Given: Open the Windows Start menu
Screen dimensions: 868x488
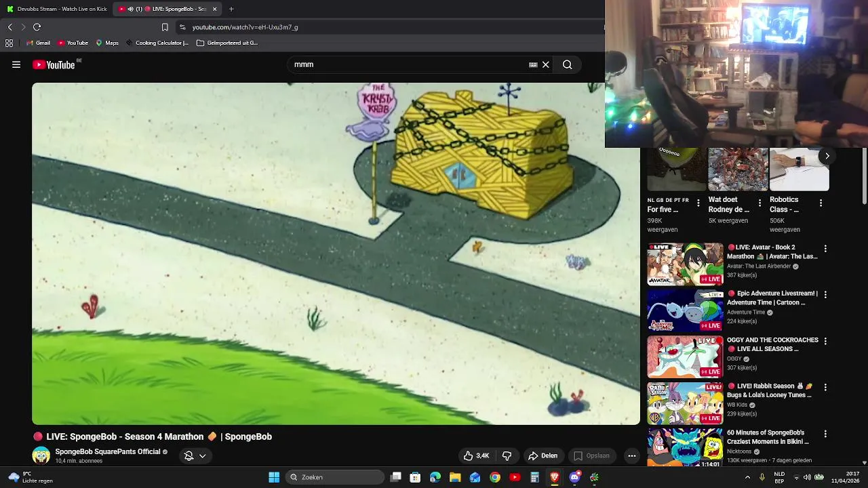Looking at the screenshot, I should [x=274, y=477].
